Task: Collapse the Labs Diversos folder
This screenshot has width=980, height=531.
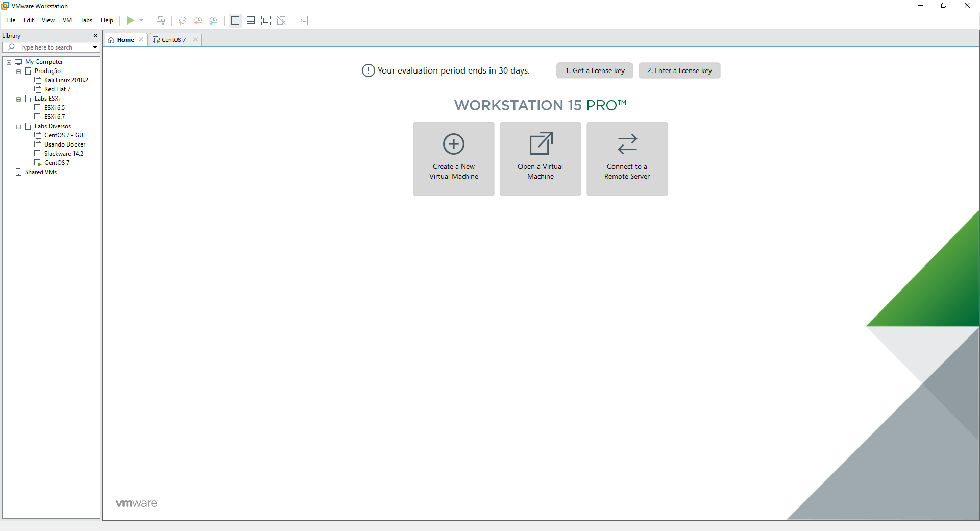Action: pos(19,127)
